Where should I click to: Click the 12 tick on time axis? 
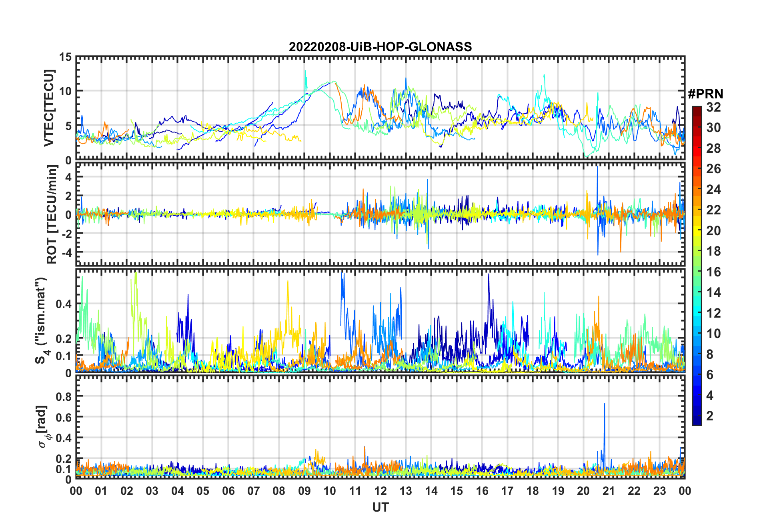point(380,491)
